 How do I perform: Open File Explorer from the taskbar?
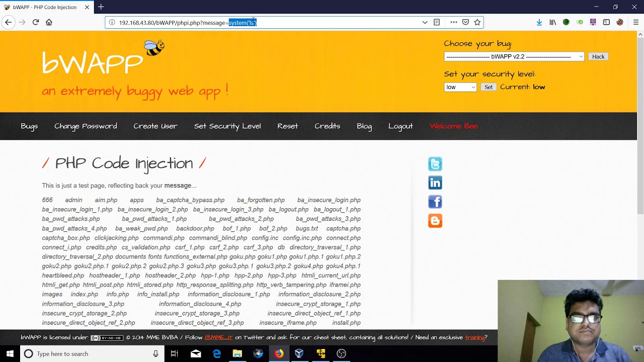click(237, 353)
